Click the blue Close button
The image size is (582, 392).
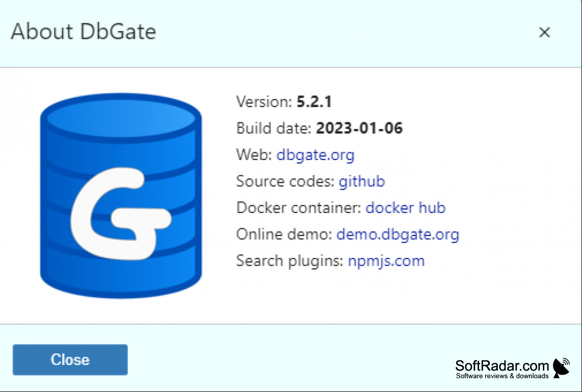[x=70, y=359]
